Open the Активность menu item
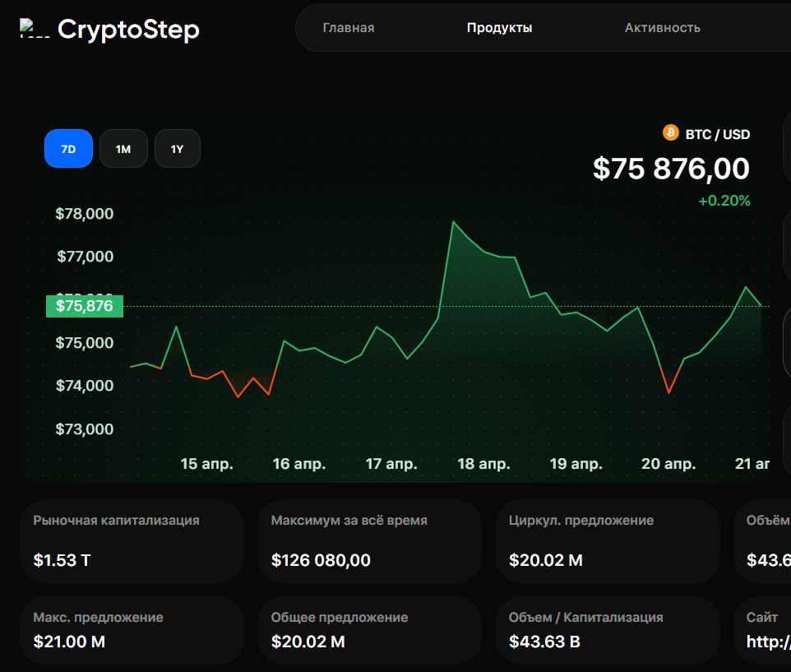 point(662,28)
